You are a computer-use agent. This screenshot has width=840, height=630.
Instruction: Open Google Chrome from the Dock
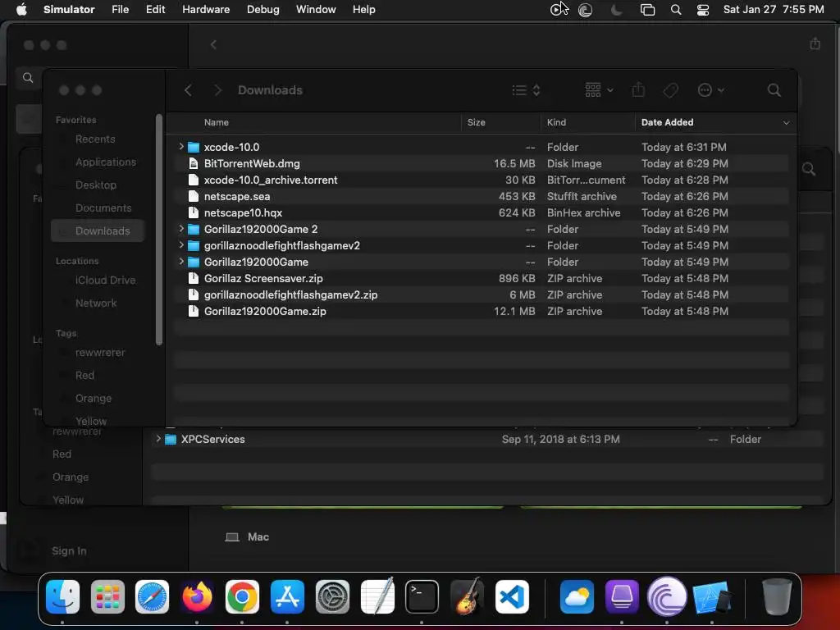point(242,597)
